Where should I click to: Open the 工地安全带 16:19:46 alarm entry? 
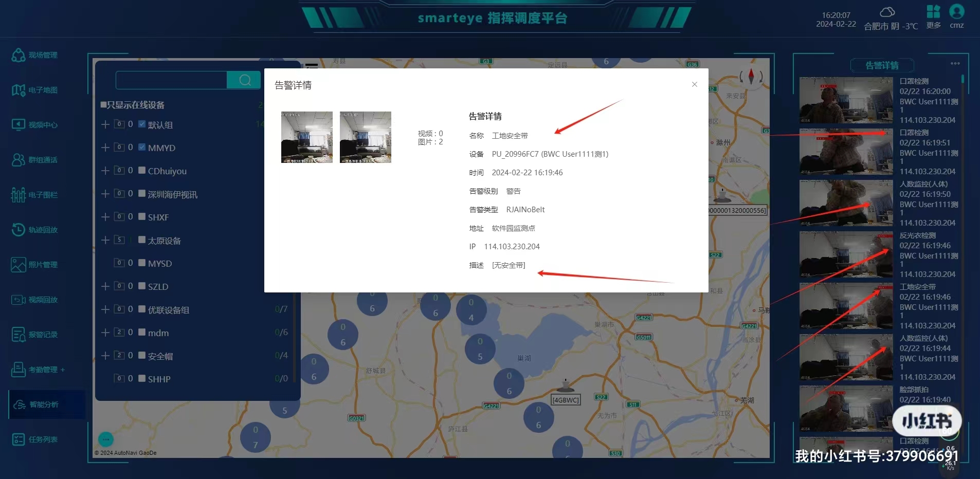pos(880,306)
